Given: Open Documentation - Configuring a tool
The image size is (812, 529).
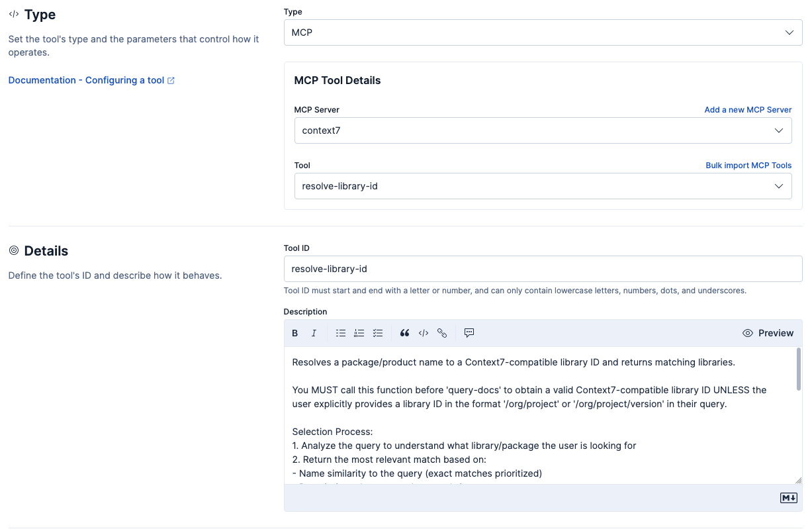Looking at the screenshot, I should coord(86,80).
